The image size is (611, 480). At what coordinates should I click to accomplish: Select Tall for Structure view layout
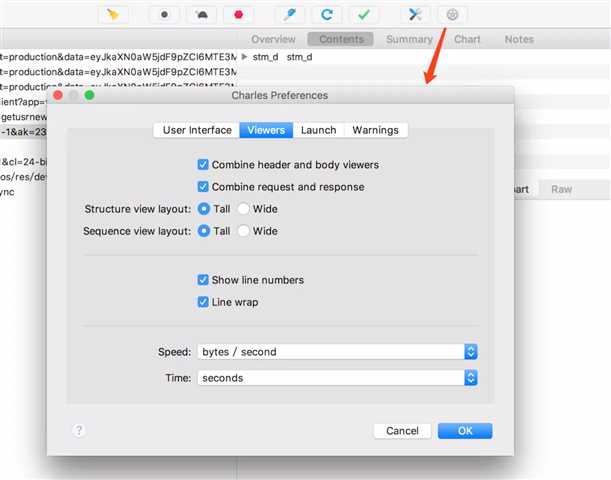[203, 209]
